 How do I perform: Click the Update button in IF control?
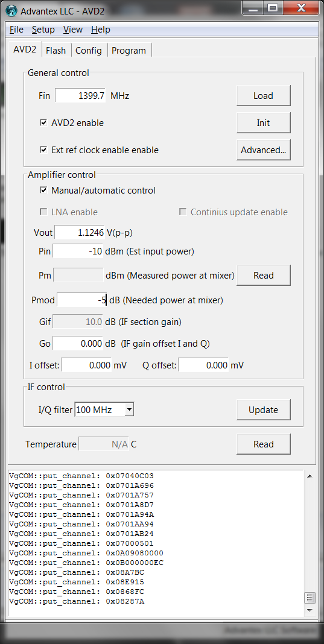click(263, 410)
